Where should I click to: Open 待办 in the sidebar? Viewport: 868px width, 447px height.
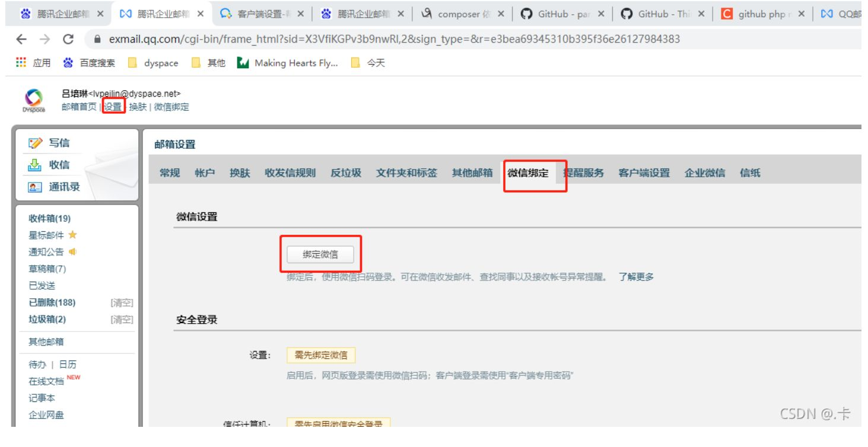point(37,365)
